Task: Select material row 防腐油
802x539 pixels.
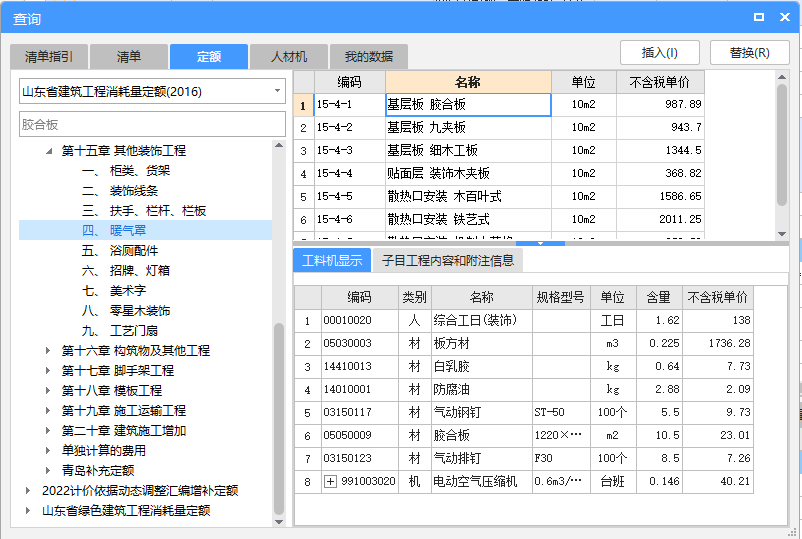Action: [x=524, y=390]
